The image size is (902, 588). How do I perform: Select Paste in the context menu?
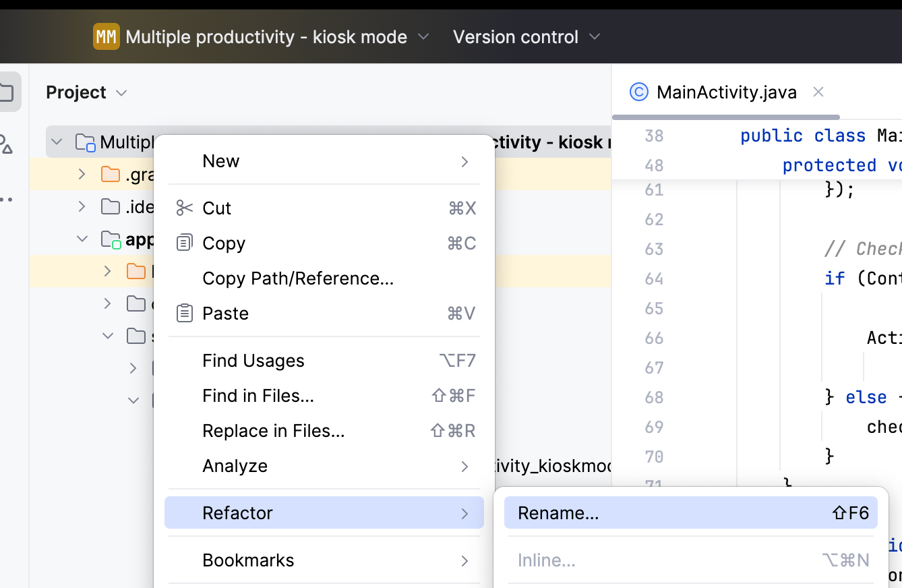pyautogui.click(x=324, y=314)
